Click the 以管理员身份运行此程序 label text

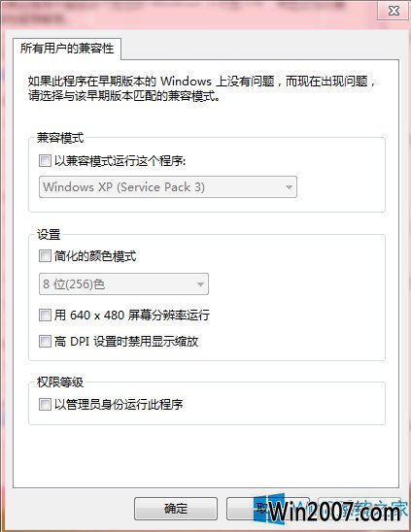click(x=119, y=405)
